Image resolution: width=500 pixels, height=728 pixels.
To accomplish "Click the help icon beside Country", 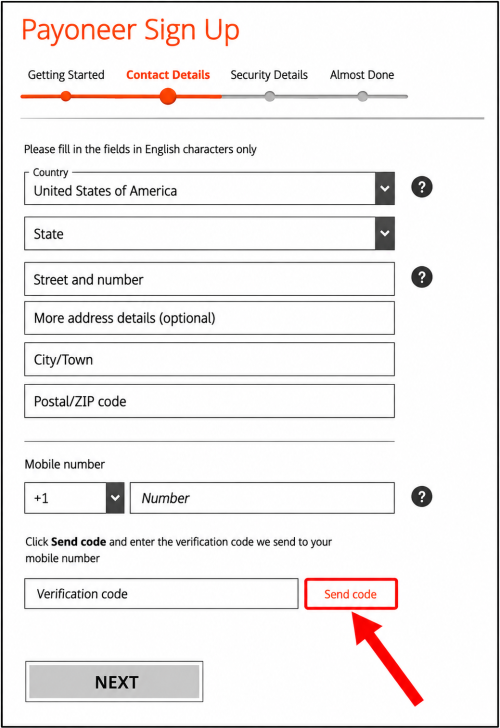I will pos(422,187).
